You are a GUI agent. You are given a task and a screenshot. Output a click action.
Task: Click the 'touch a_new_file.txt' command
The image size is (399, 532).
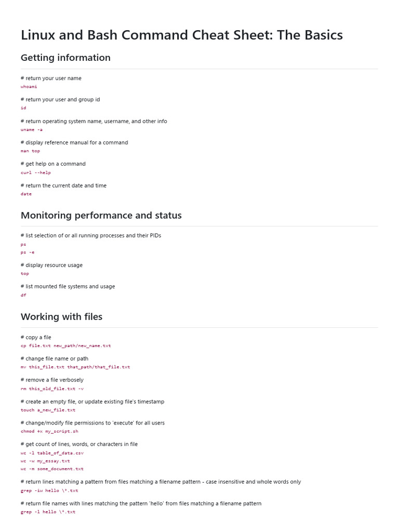click(x=48, y=410)
